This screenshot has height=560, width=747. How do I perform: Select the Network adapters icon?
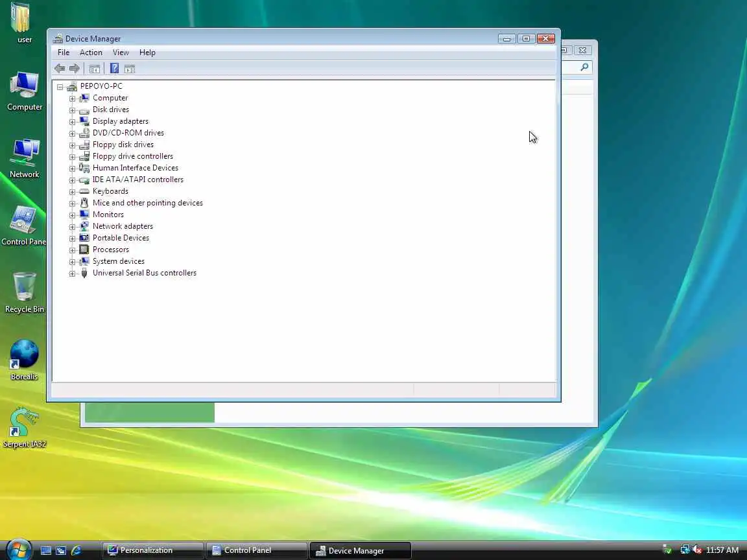tap(84, 226)
